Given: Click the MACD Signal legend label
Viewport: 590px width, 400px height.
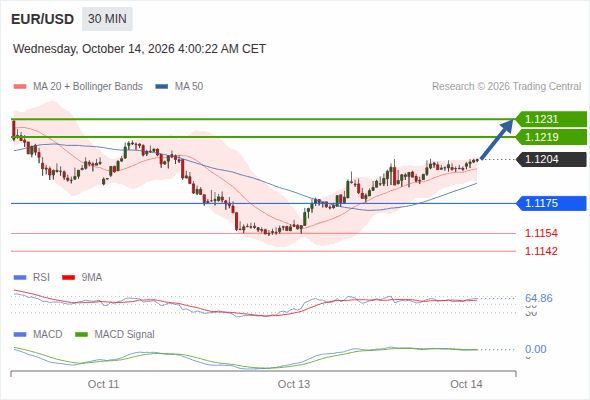Looking at the screenshot, I should click(125, 335).
